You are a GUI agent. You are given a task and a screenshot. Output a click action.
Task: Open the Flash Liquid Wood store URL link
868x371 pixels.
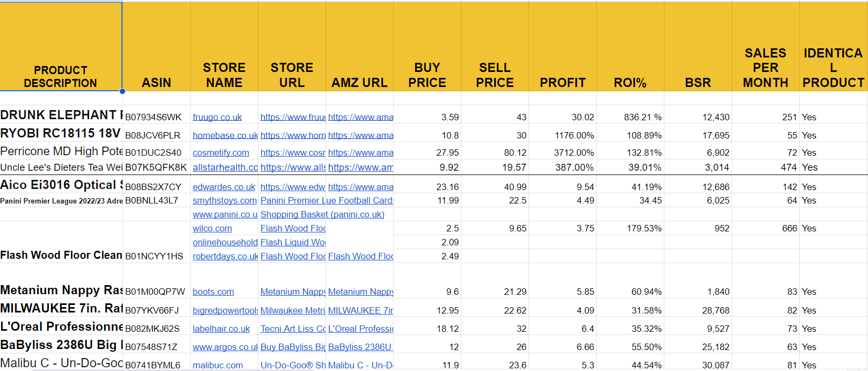[x=293, y=242]
